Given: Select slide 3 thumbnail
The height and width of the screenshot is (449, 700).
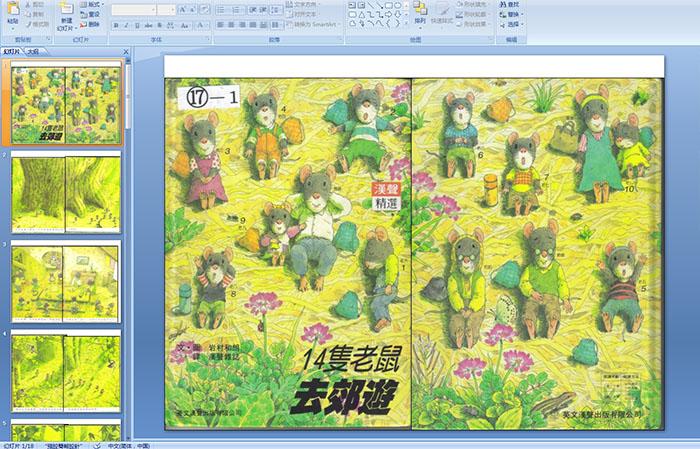Looking at the screenshot, I should click(66, 282).
